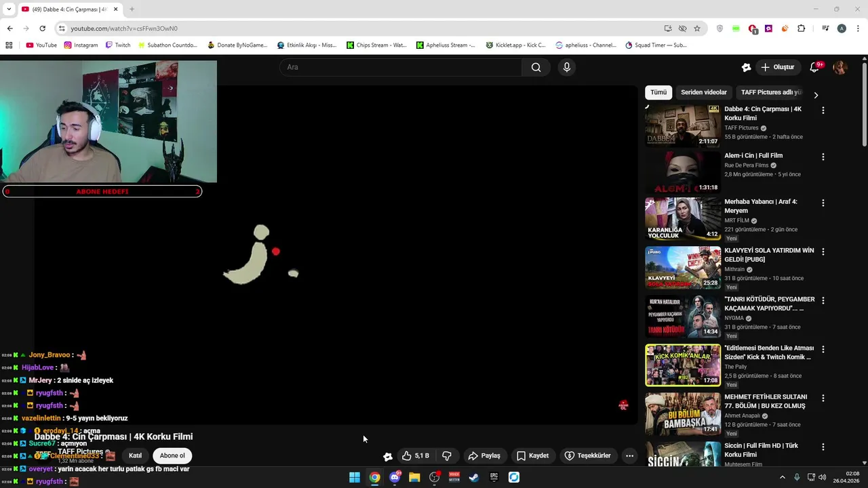The height and width of the screenshot is (488, 868).
Task: Open OBS Studio from the taskbar
Action: coord(435,477)
